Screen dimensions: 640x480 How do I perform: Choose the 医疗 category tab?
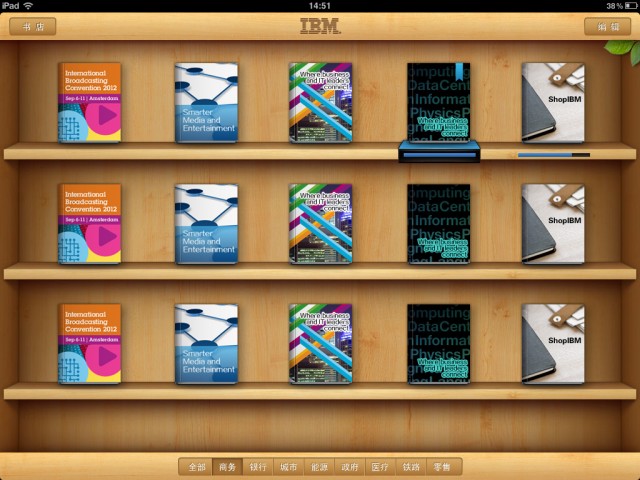[380, 467]
